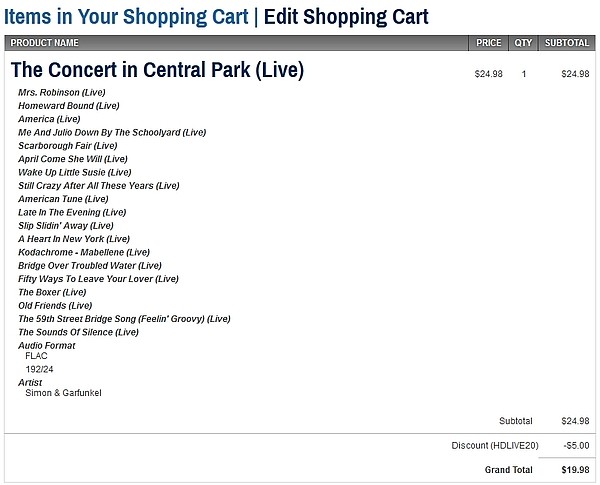This screenshot has width=600, height=485.
Task: Select the track Slip Slidin' Away (Live)
Action: coord(66,226)
